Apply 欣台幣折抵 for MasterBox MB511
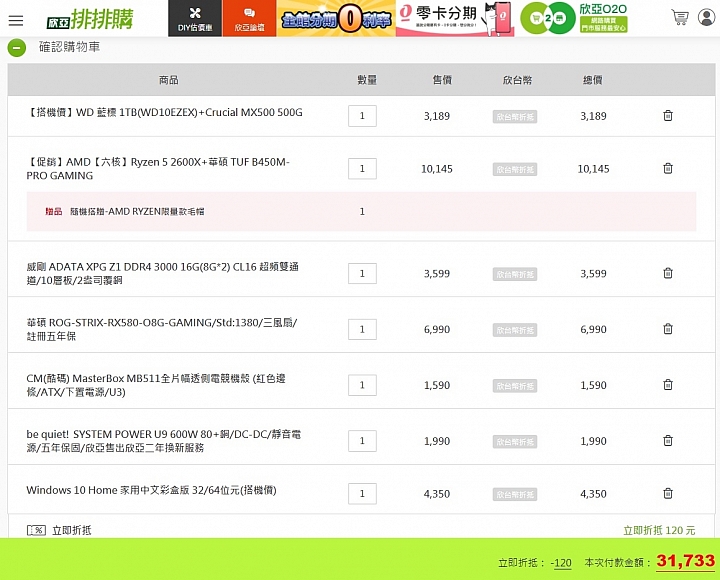 [x=515, y=386]
